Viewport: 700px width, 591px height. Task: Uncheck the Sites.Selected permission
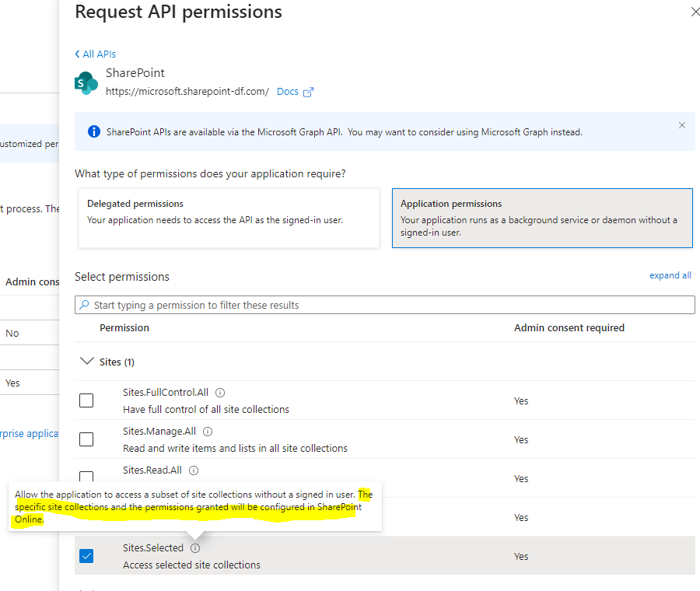coord(86,556)
